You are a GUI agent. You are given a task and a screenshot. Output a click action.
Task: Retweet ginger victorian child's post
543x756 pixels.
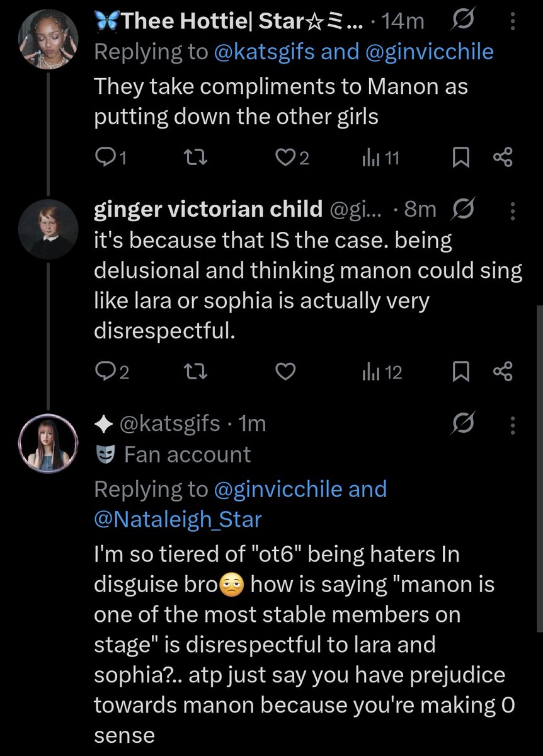pos(197,373)
